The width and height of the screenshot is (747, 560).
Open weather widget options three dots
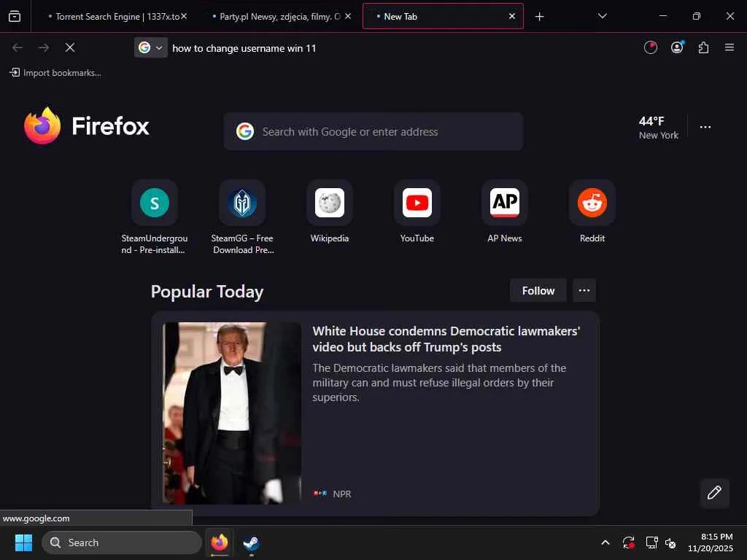pyautogui.click(x=705, y=127)
